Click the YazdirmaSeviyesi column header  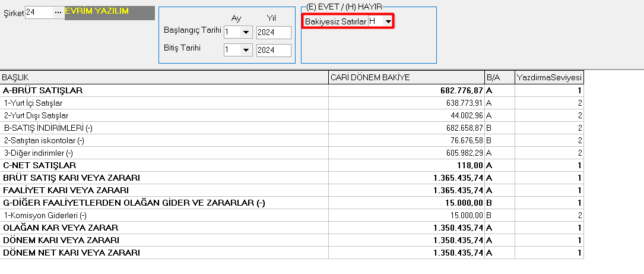pyautogui.click(x=549, y=77)
